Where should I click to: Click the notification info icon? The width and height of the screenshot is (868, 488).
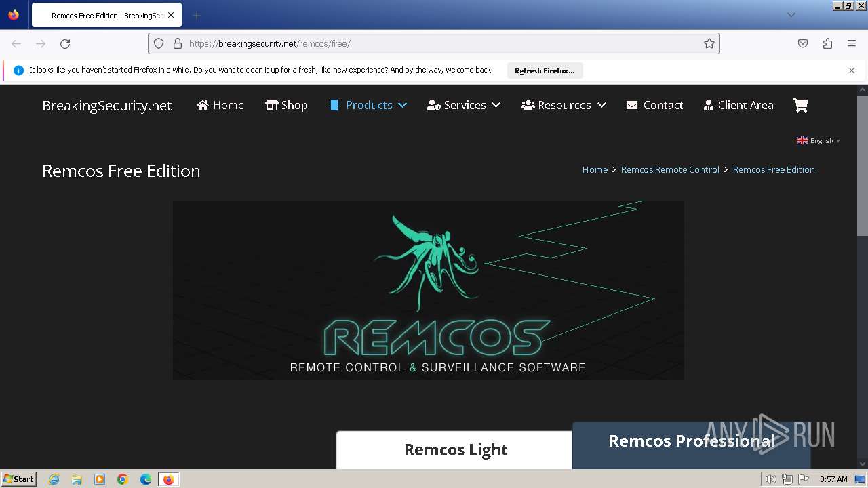click(18, 70)
